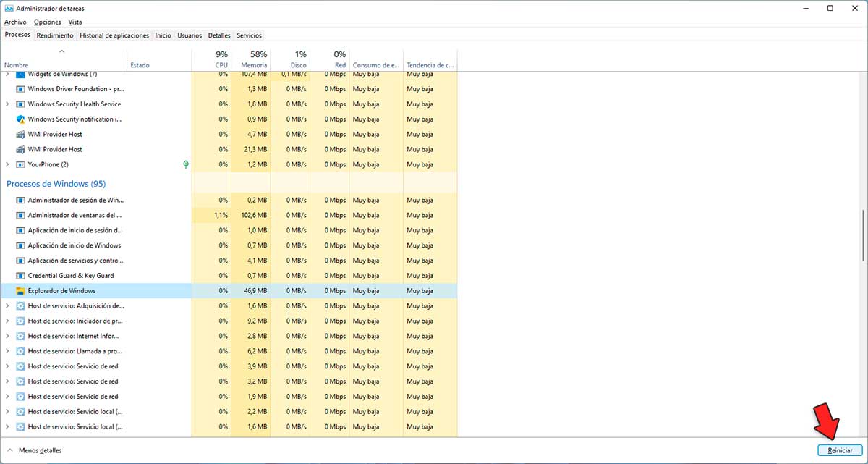Expand the YourPhone (2) group

tap(7, 164)
